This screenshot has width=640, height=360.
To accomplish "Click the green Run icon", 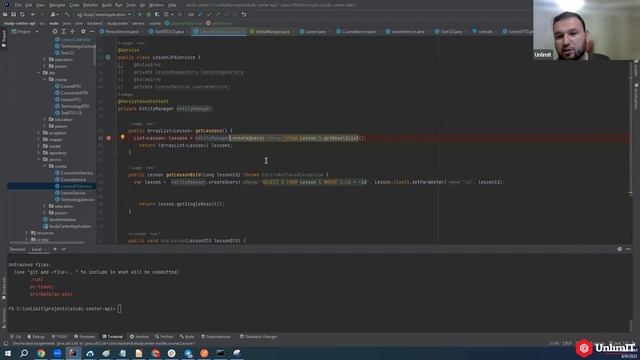I will pyautogui.click(x=140, y=14).
